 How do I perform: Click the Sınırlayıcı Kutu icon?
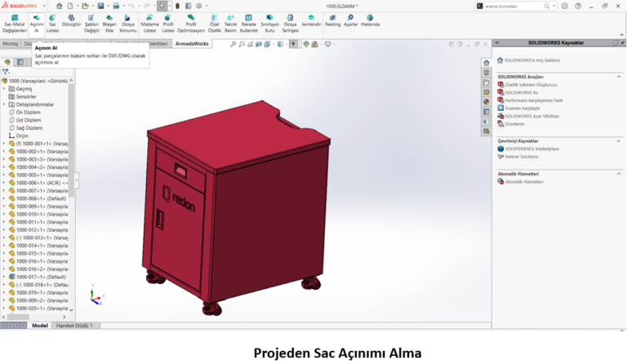point(269,21)
